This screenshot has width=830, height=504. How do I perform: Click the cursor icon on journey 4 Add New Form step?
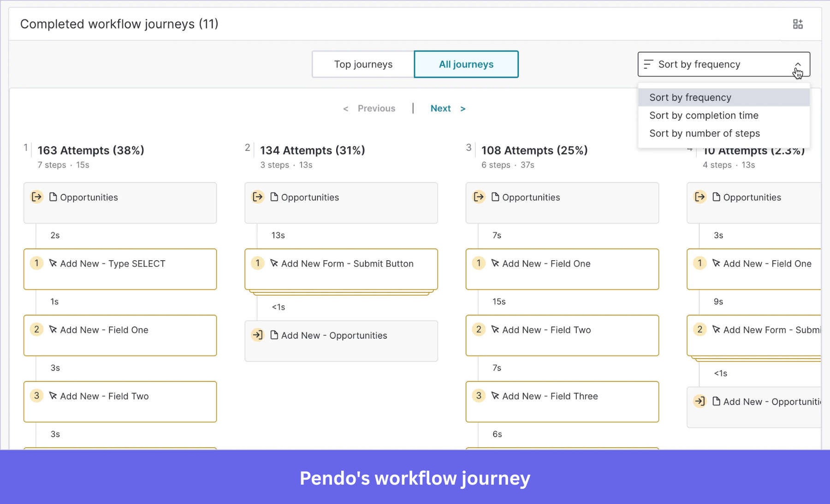(716, 329)
